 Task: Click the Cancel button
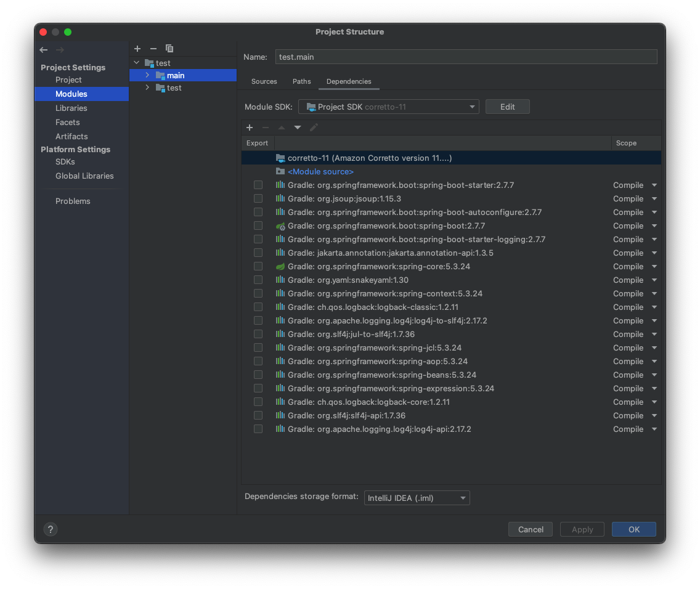531,529
